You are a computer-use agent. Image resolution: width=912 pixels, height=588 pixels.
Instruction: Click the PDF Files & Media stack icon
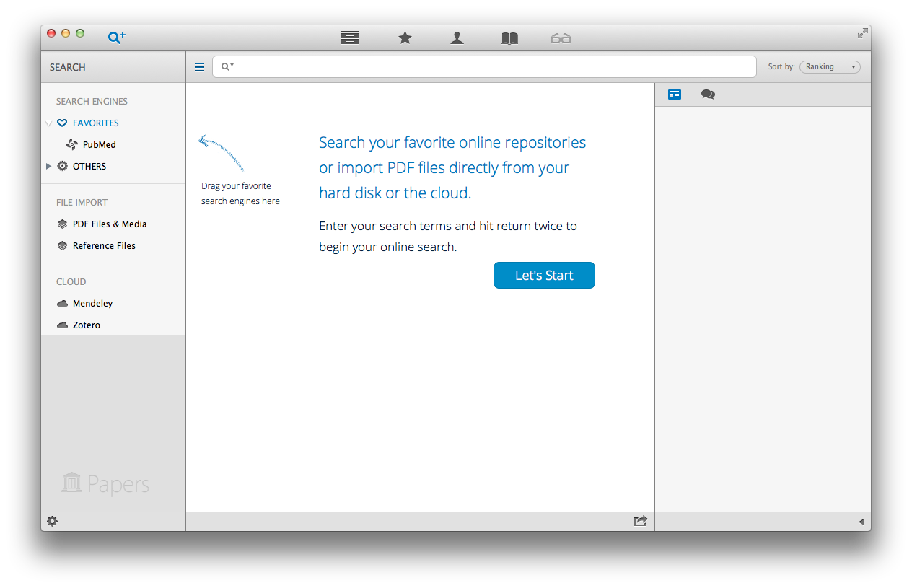[x=62, y=224]
